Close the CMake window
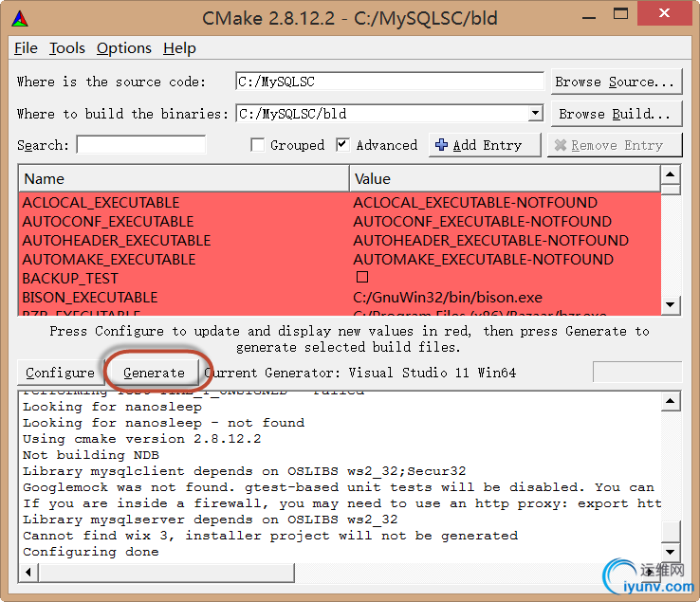This screenshot has width=700, height=602. pos(664,13)
